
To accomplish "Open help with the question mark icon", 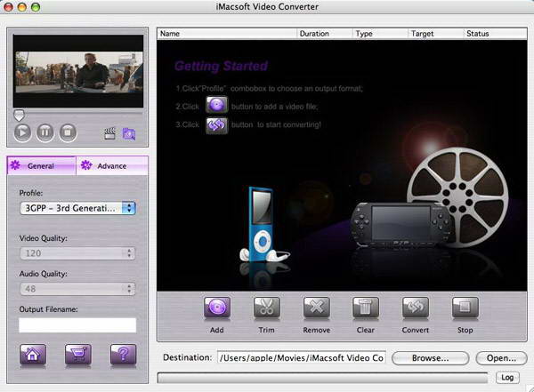I will (124, 355).
